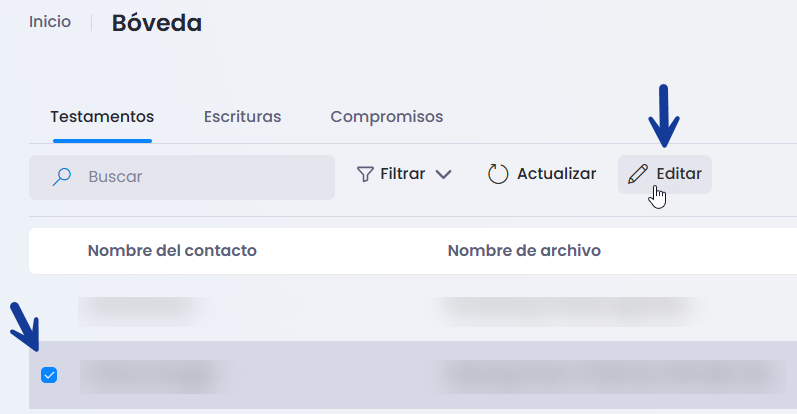Select the Testamentos tab
Image resolution: width=797 pixels, height=414 pixels.
tap(102, 117)
